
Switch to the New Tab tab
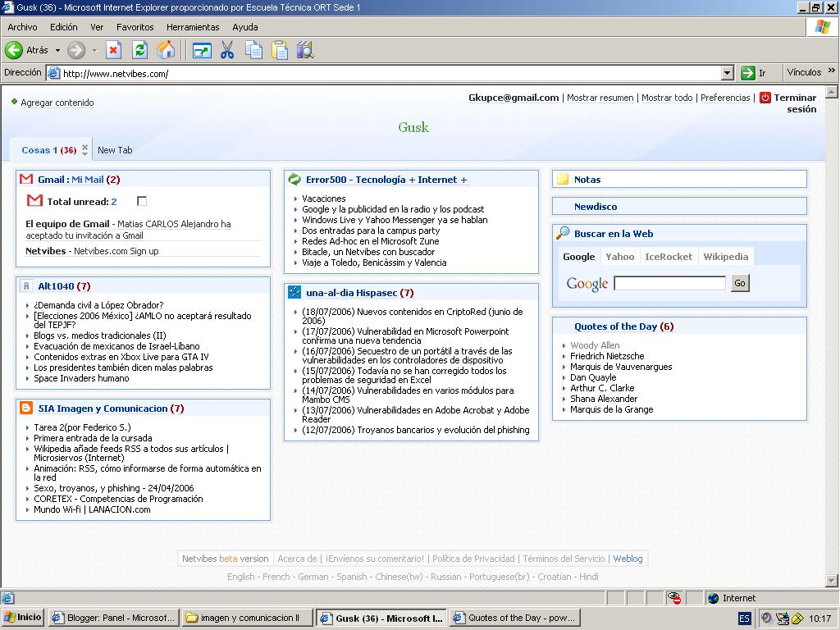tap(115, 150)
